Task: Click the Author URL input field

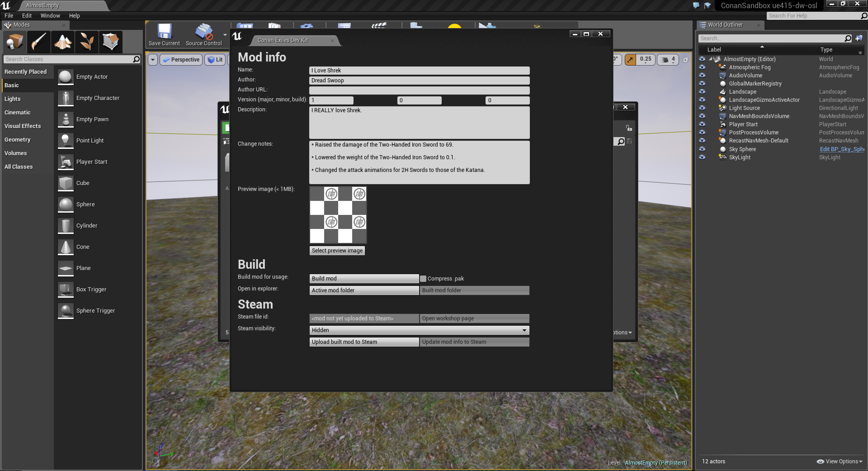Action: pos(419,90)
